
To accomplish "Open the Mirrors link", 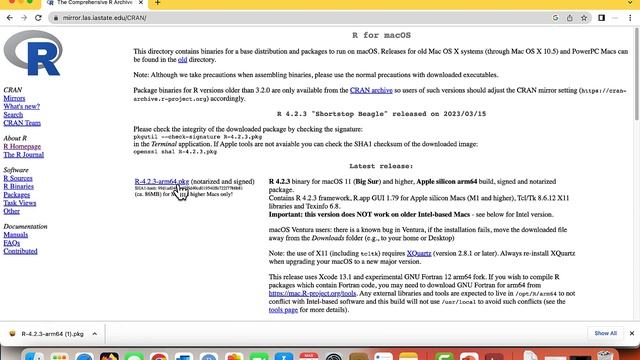I will (14, 98).
